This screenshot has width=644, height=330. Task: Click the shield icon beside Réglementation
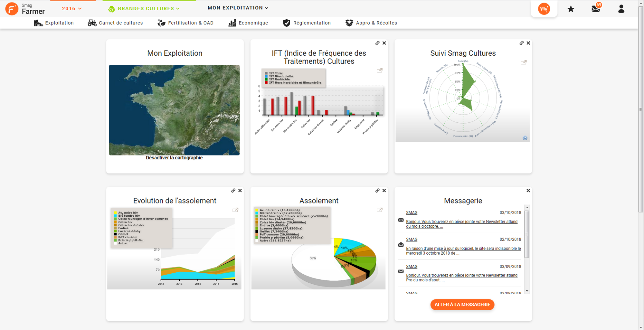coord(287,23)
